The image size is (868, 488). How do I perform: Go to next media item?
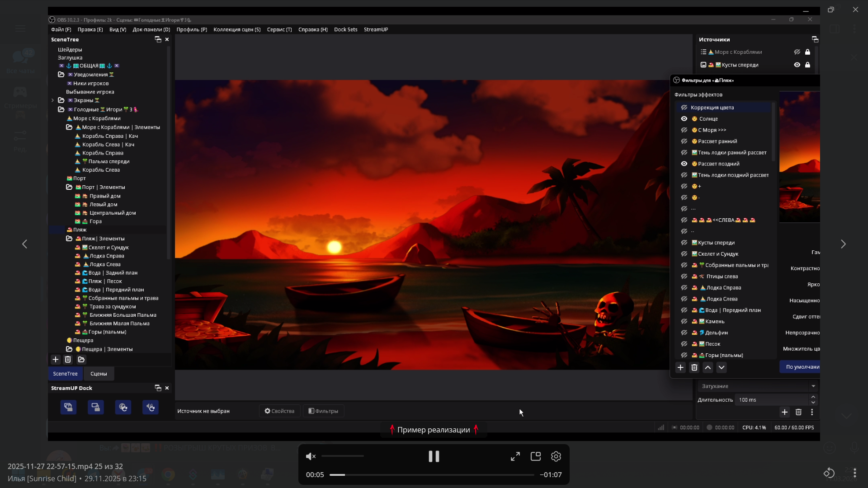843,244
